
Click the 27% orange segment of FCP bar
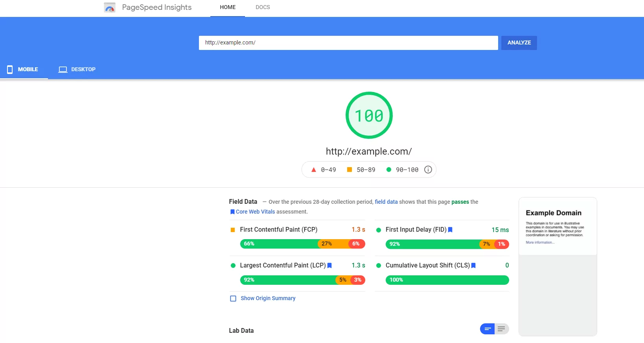click(x=333, y=244)
